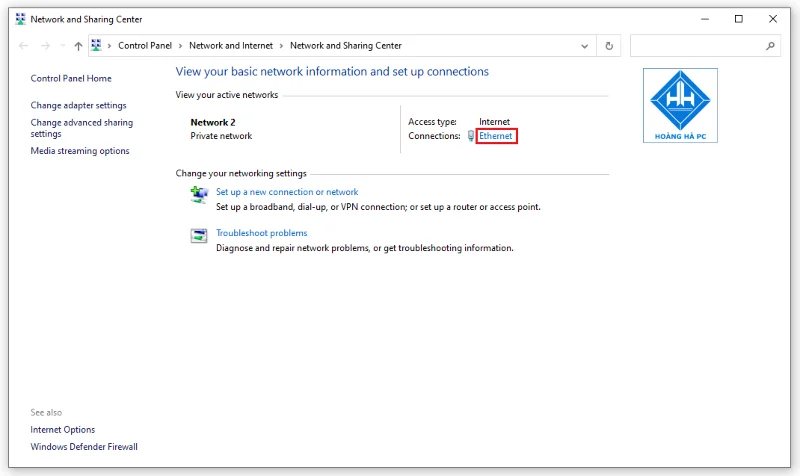Click the search magnifier icon
Viewport: 800px width, 476px height.
coord(770,46)
